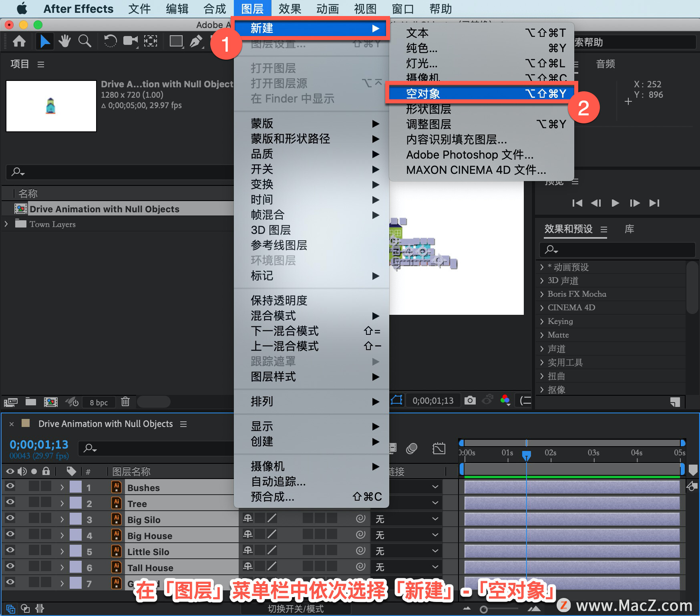
Task: Toggle shy switch for Tall House layer
Action: [248, 566]
